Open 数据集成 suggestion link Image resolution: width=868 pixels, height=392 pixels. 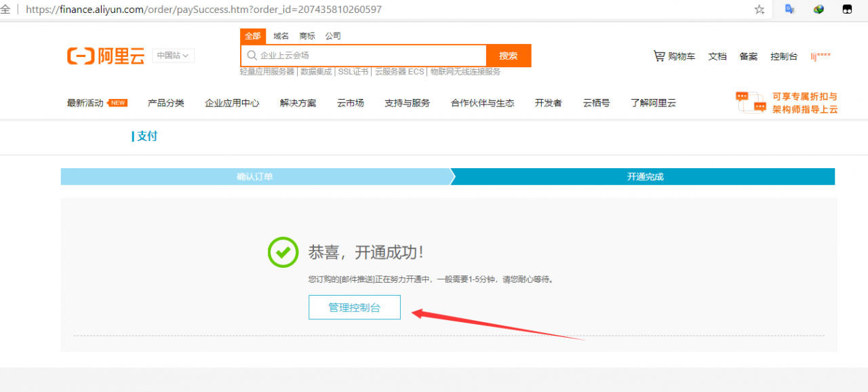[x=316, y=71]
